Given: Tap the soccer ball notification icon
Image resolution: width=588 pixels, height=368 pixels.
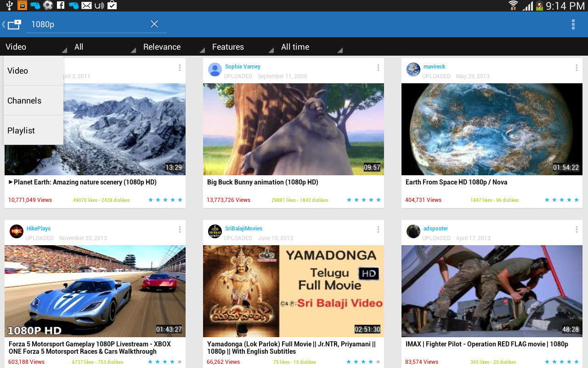Looking at the screenshot, I should coord(48,6).
